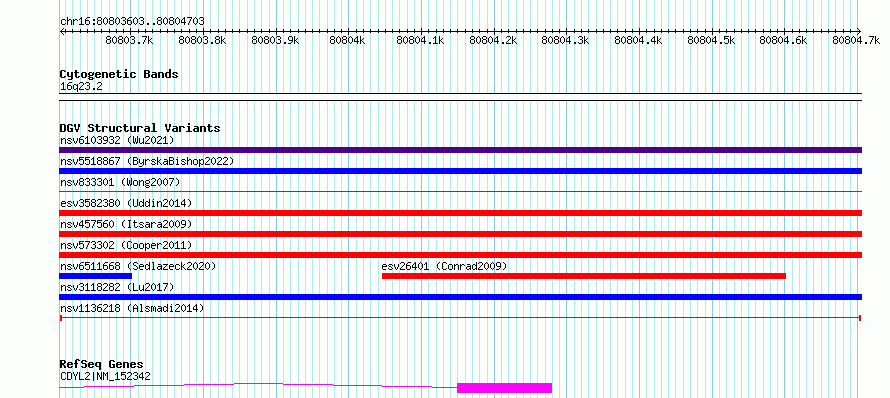Click the CDYL2|NM_152342 gene label
The width and height of the screenshot is (890, 398).
105,376
